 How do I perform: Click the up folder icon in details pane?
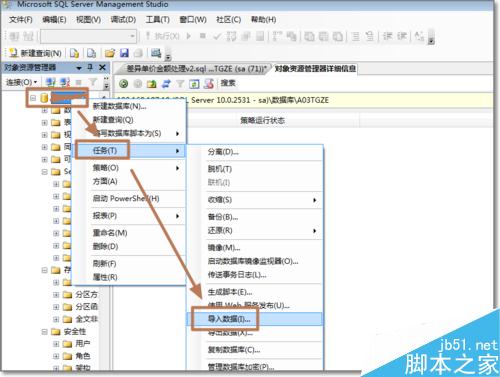coord(152,84)
